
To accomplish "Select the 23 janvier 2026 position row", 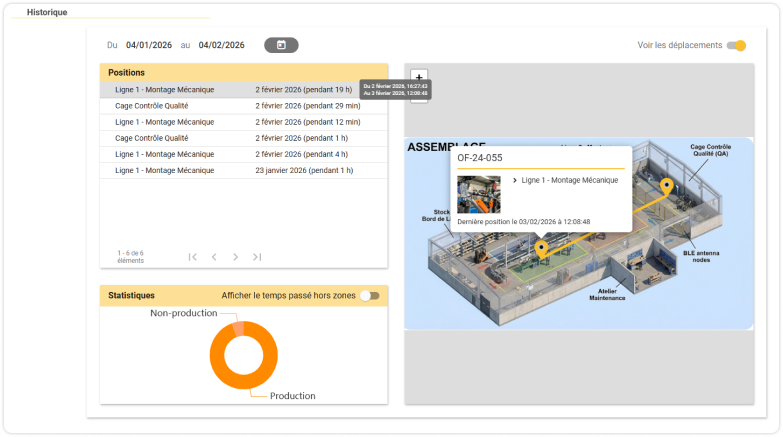I will click(244, 170).
